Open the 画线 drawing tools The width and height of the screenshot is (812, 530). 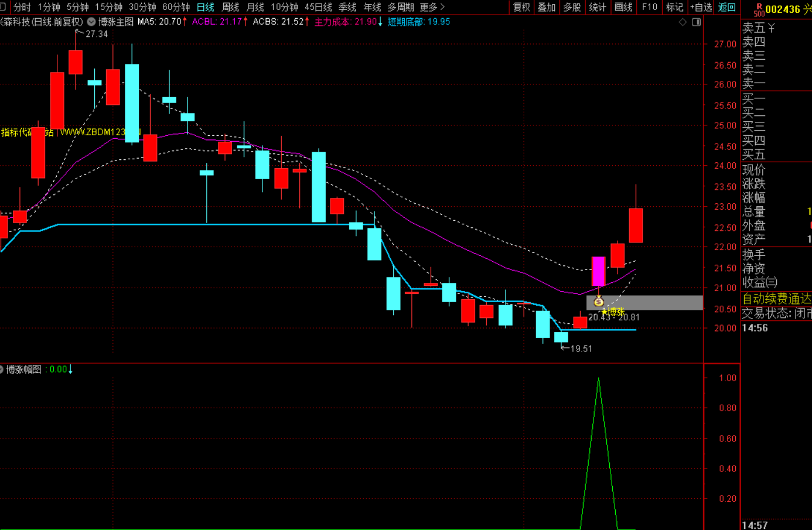point(623,7)
